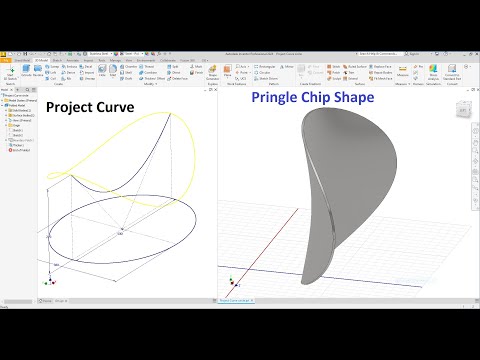Select the work Plane tool
Viewport: 480px width, 360px height.
227,71
